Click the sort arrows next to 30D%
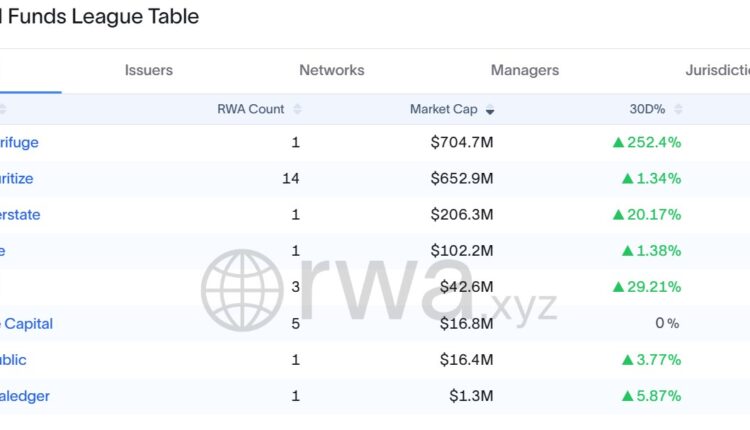This screenshot has height=430, width=750. (678, 110)
